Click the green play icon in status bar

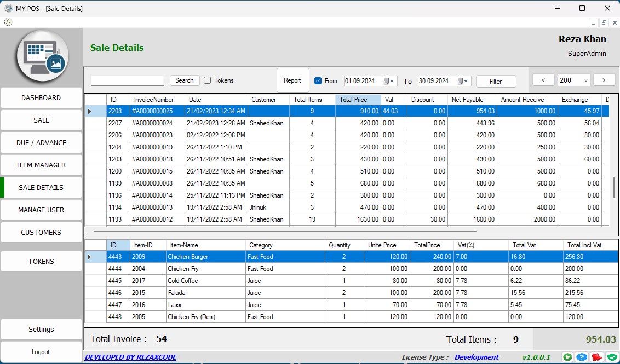click(x=567, y=357)
